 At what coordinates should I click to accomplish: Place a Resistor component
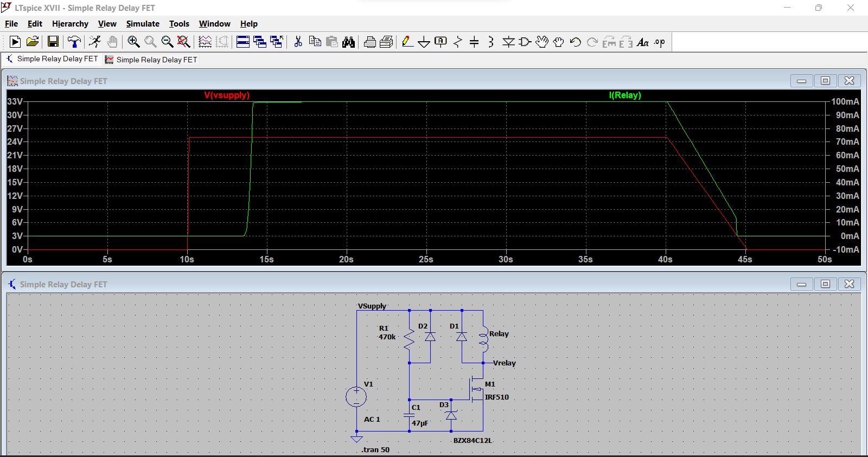458,42
